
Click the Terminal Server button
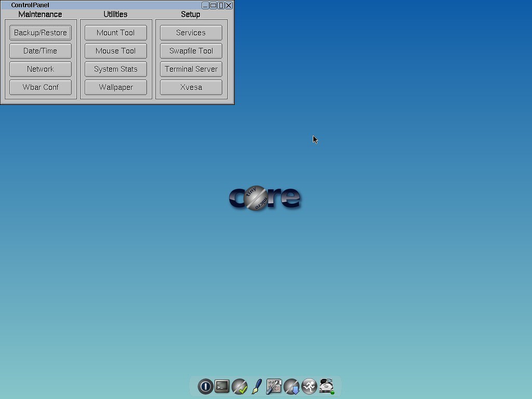[191, 69]
